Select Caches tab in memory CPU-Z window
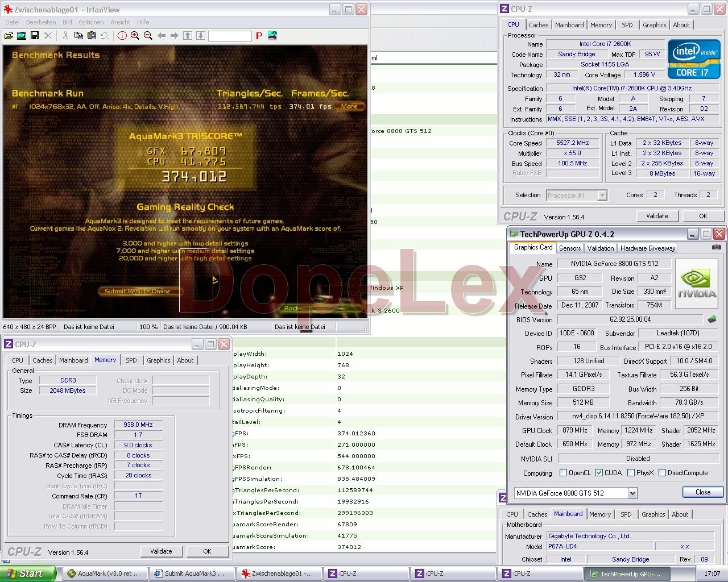 point(43,360)
